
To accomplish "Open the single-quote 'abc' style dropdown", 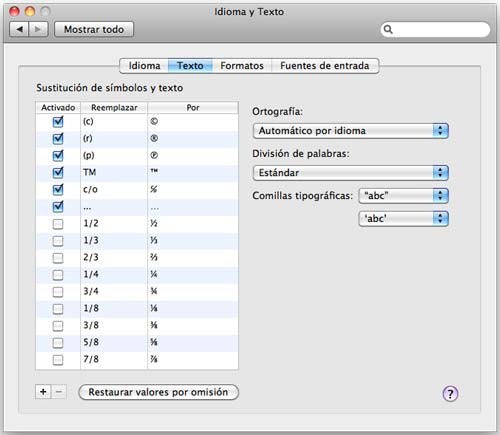I will (403, 219).
